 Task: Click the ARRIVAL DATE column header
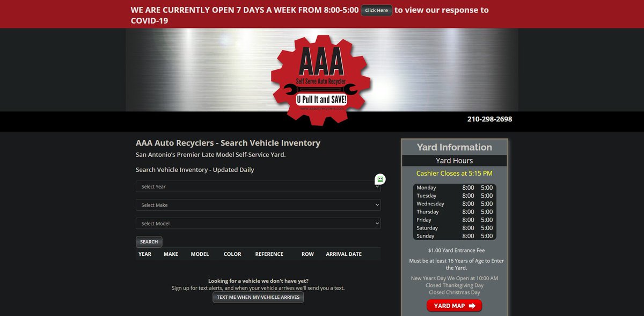tap(343, 254)
